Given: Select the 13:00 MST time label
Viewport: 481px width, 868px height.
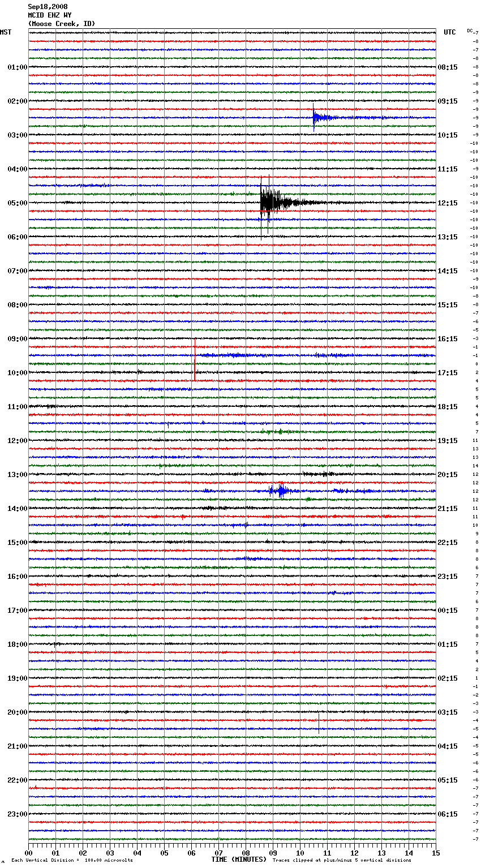Looking at the screenshot, I should coord(17,475).
